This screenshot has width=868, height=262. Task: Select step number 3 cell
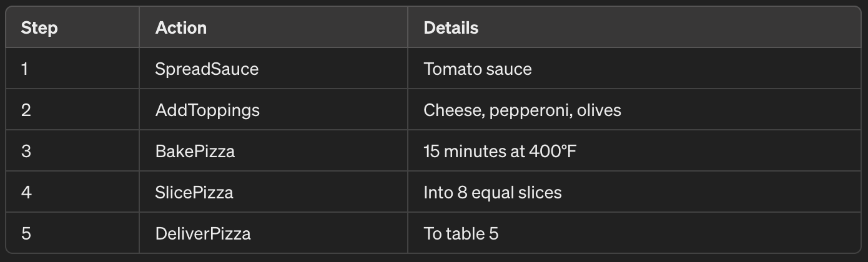pyautogui.click(x=26, y=151)
